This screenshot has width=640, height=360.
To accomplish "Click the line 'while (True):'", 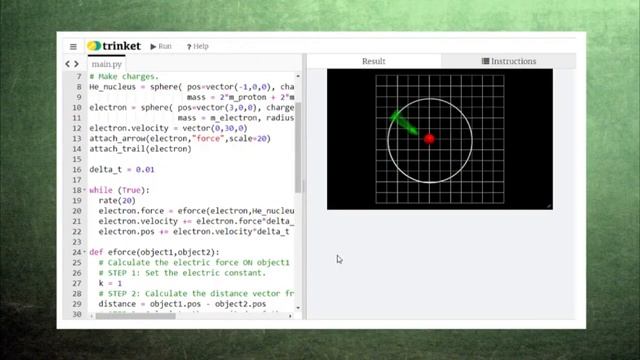I will point(119,190).
